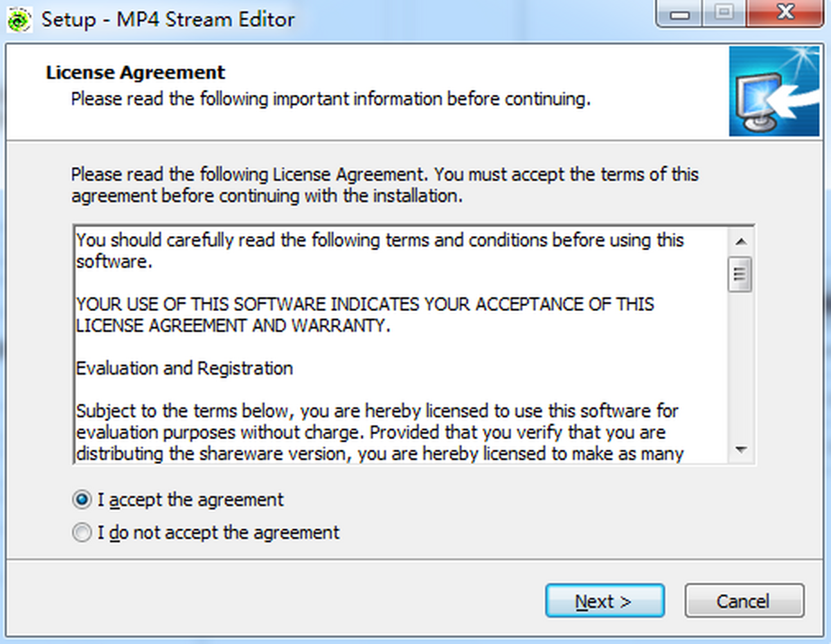The image size is (831, 644).
Task: Click the "Please read the following important information" subtitle
Action: [x=330, y=99]
